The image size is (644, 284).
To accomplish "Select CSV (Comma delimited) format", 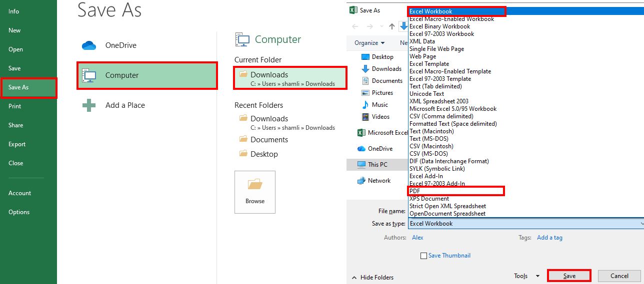I will [441, 116].
